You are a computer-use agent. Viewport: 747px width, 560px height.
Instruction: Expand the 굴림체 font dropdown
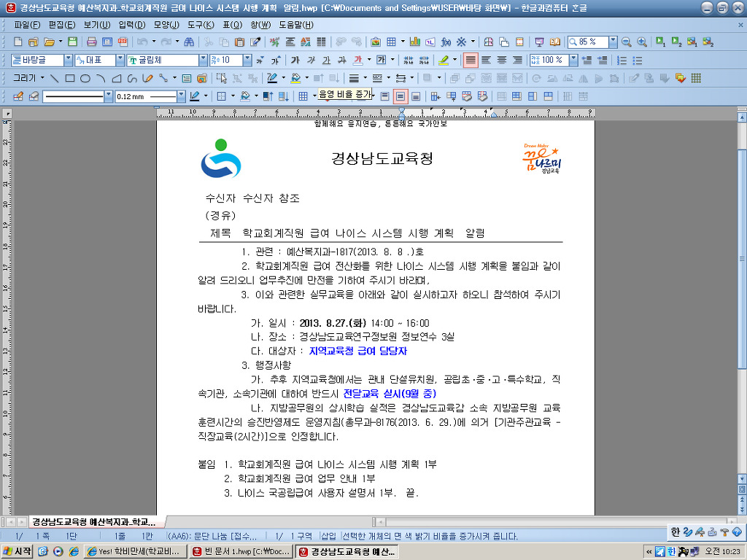tap(204, 60)
